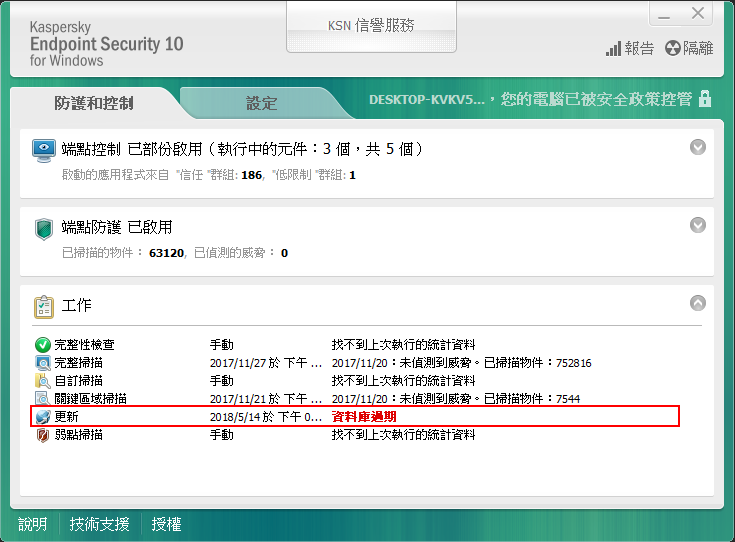735x542 pixels.
Task: Click the 完整性檢查 green check icon
Action: pyautogui.click(x=43, y=345)
